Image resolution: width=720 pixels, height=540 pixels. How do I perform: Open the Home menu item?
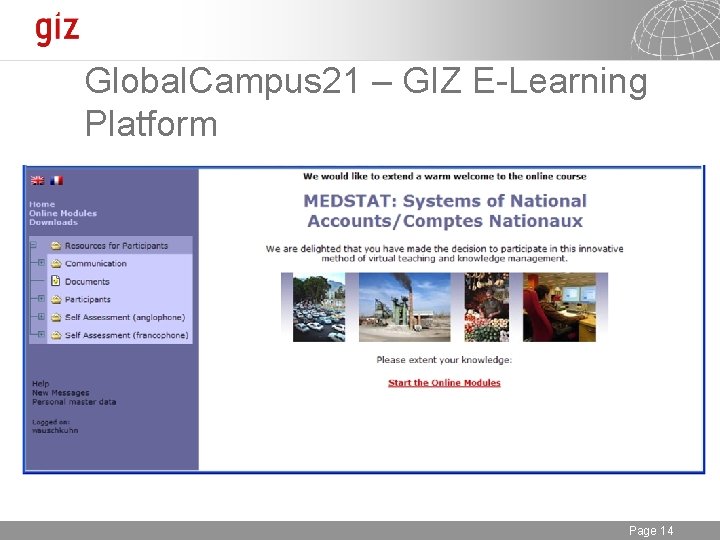pos(42,204)
